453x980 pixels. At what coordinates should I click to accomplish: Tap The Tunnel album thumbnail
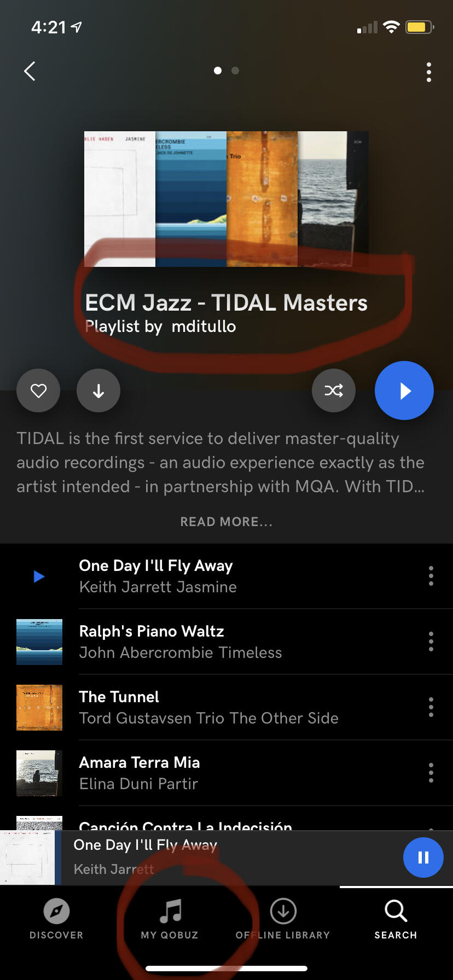click(x=39, y=708)
